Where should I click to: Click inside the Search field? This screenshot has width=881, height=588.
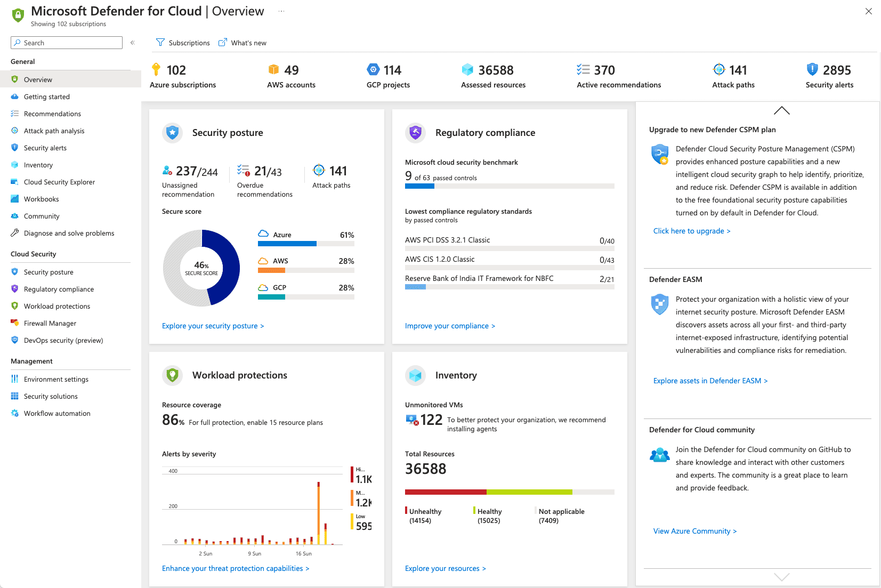click(66, 42)
